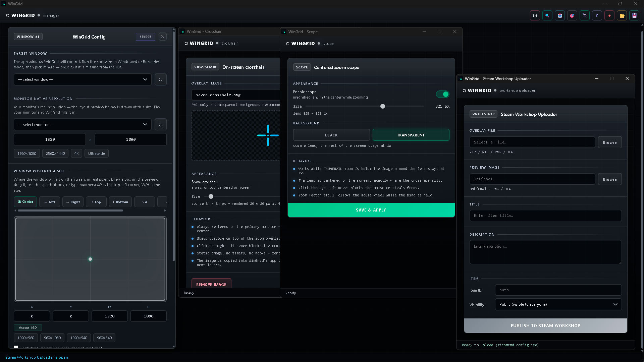Click the saved crosshair.png file field
Image resolution: width=644 pixels, height=362 pixels.
[x=236, y=95]
